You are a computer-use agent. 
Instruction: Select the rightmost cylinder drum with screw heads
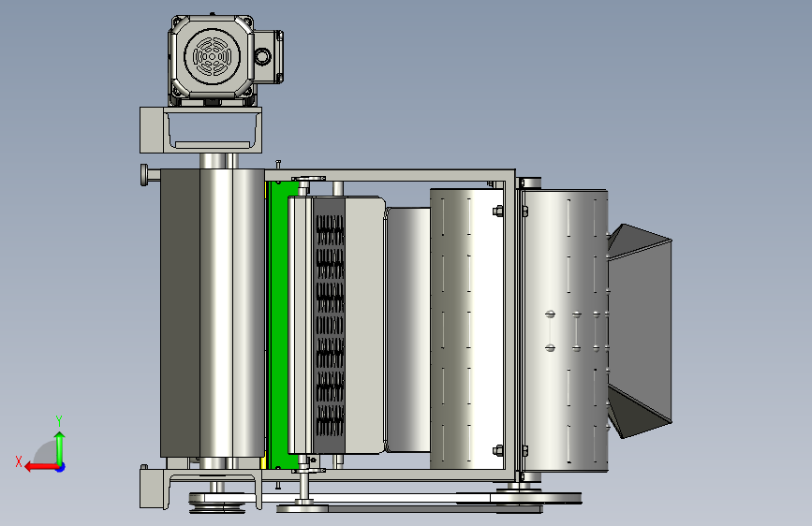point(566,329)
